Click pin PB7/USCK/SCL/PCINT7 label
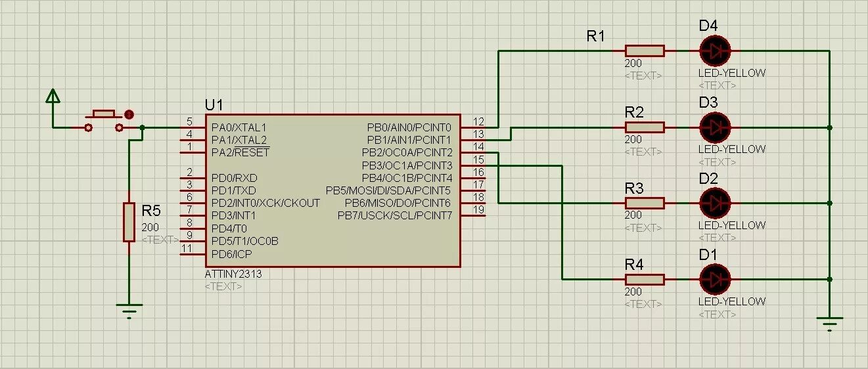Viewport: 868px width, 369px height. pyautogui.click(x=395, y=215)
